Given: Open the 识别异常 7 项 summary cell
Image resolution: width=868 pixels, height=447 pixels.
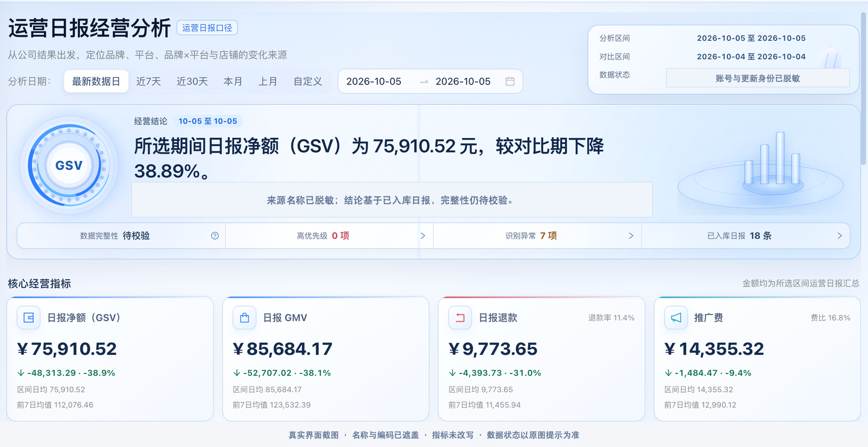Looking at the screenshot, I should pos(538,236).
